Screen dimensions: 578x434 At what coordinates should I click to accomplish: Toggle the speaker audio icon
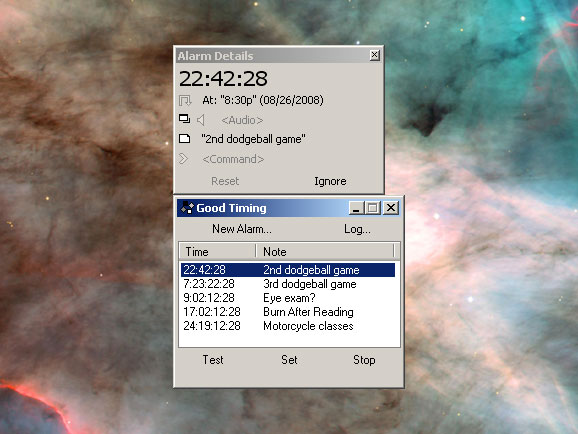pos(201,120)
